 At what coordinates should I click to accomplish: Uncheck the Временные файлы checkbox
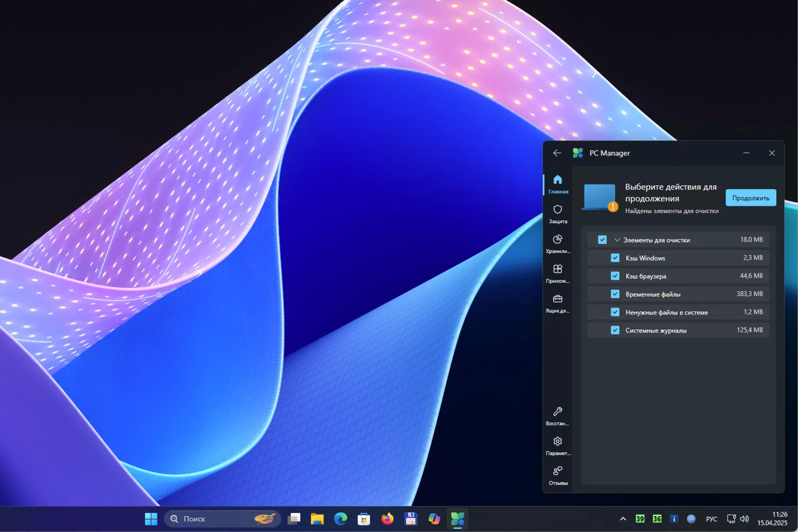[615, 294]
